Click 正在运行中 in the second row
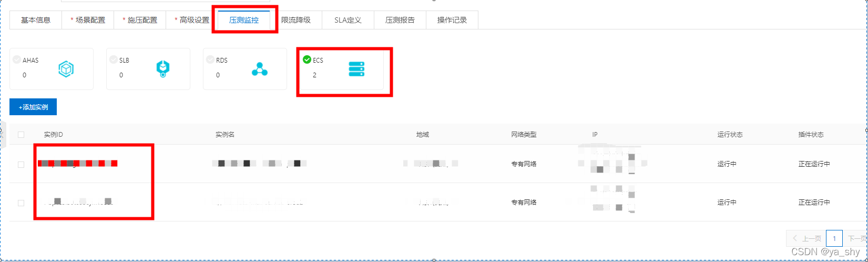 (814, 203)
